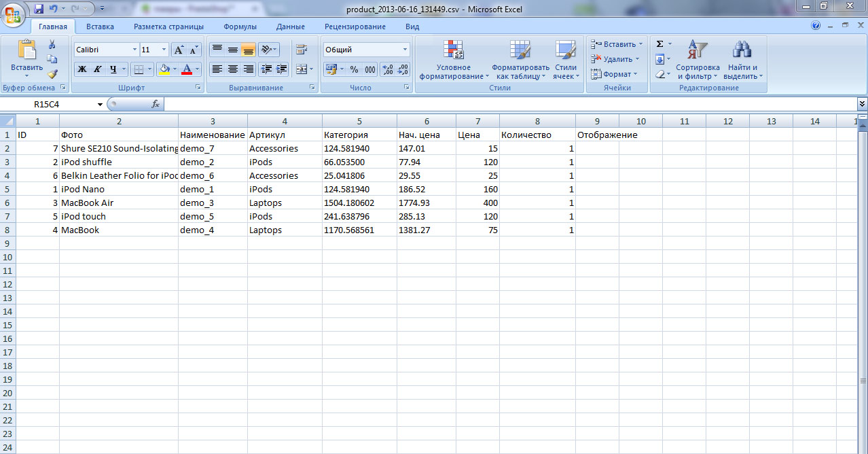Click the Office button logo
868x454 pixels.
point(14,14)
